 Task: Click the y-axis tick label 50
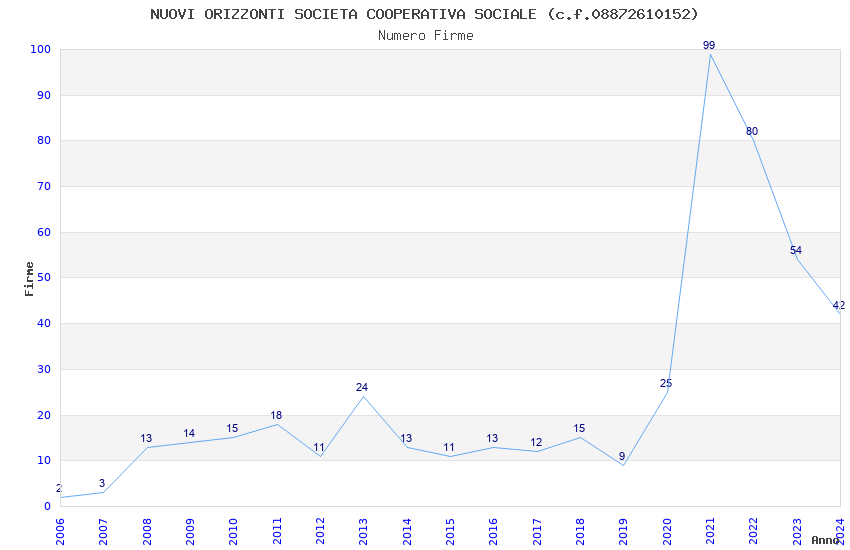[x=44, y=277]
